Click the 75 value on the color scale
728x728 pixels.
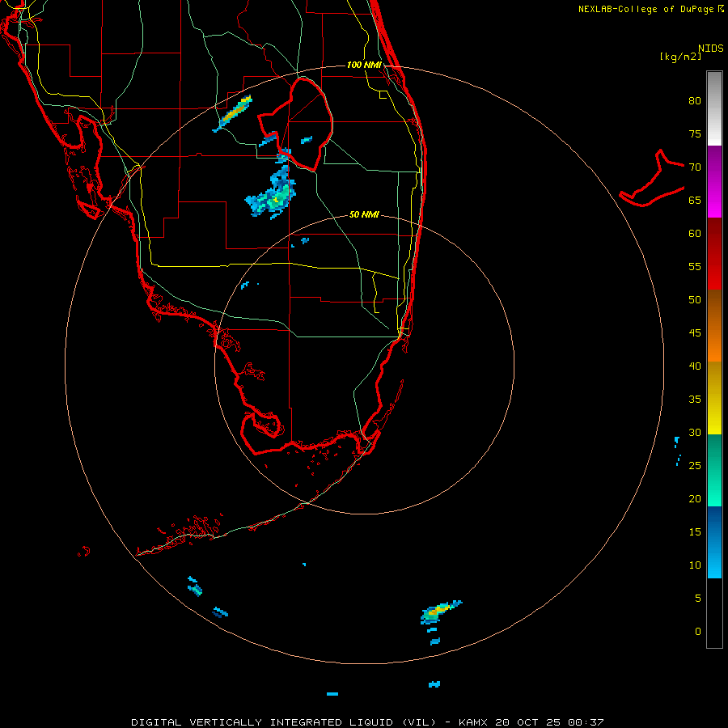(x=695, y=134)
